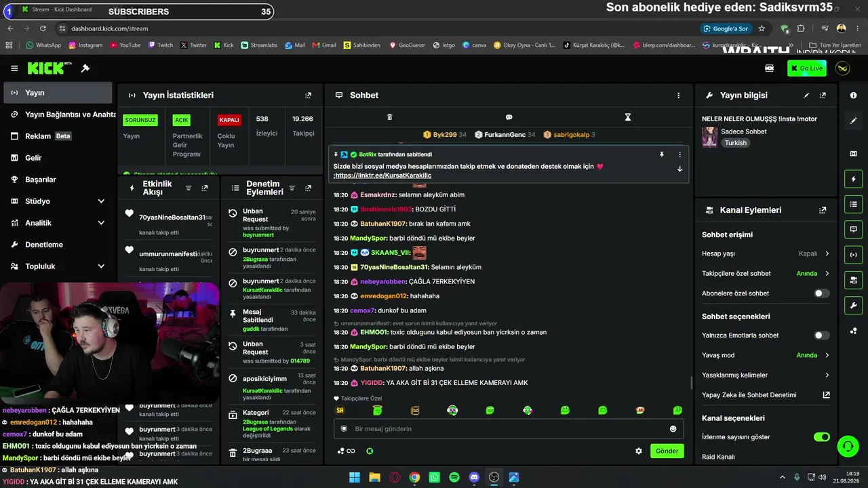The width and height of the screenshot is (868, 488).
Task: Open Discord from the taskbar
Action: [x=474, y=477]
